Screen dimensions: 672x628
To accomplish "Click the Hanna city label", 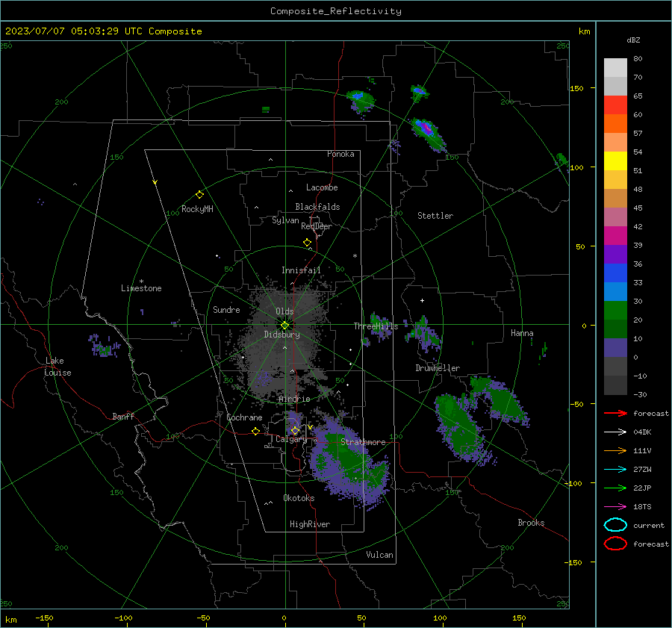I will pos(522,333).
